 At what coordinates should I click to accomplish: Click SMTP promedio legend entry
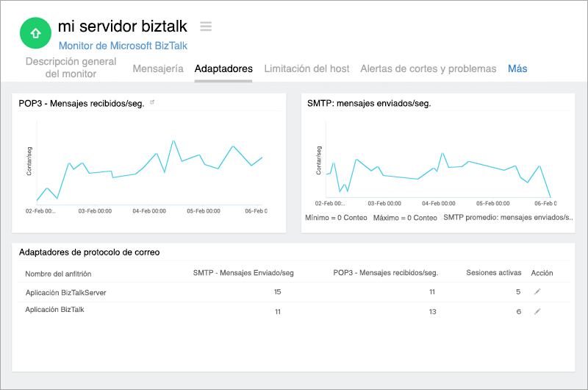[x=508, y=217]
